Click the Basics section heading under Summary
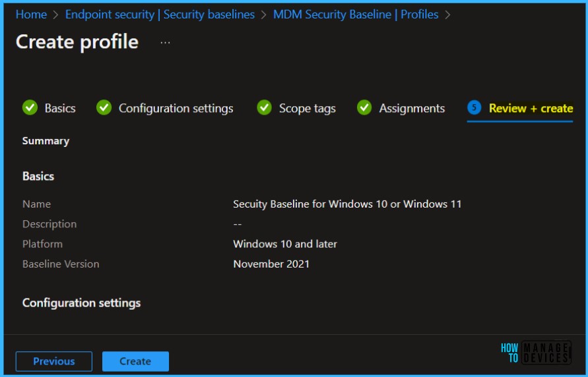This screenshot has width=588, height=377. (38, 176)
